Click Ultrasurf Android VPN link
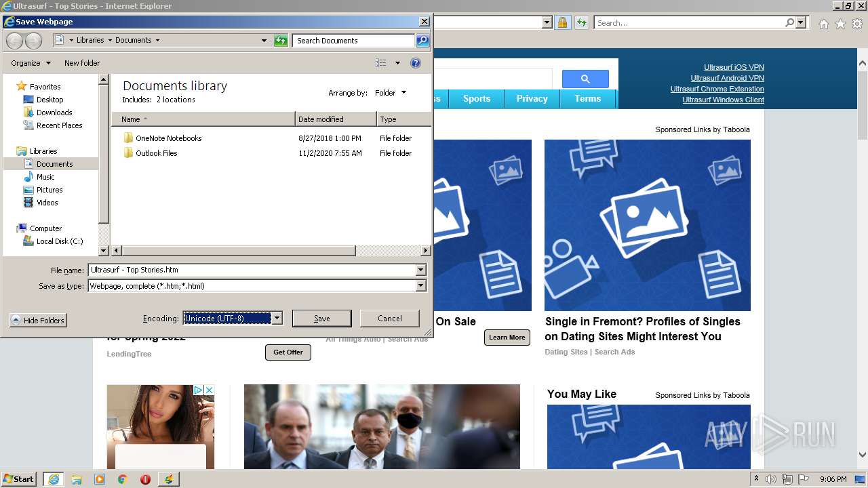This screenshot has height=488, width=868. coord(727,78)
